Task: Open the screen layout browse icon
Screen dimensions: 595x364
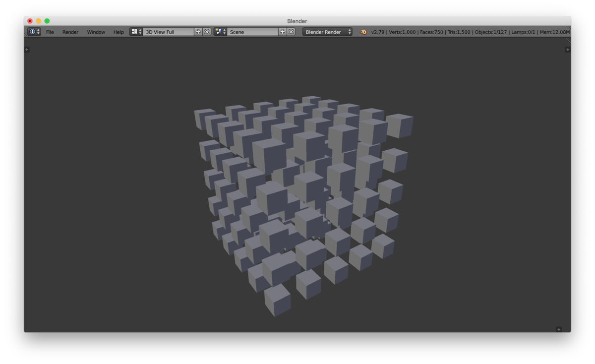Action: click(x=136, y=32)
